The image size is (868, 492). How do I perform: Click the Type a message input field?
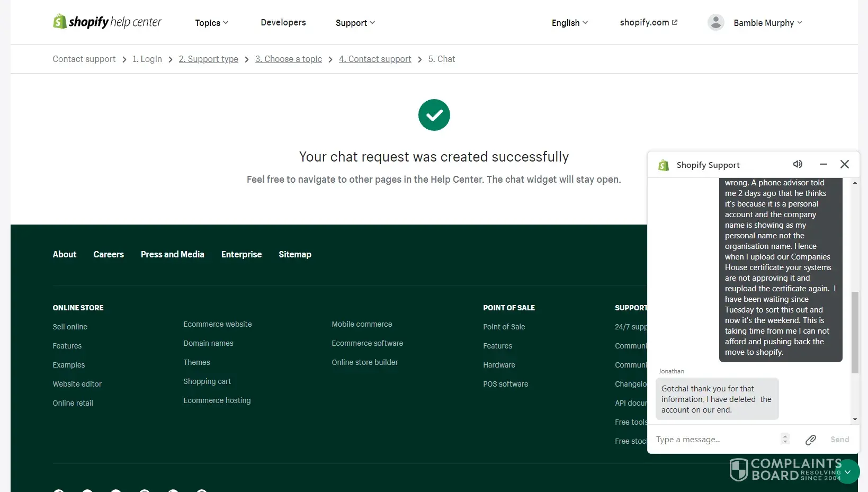coord(715,440)
